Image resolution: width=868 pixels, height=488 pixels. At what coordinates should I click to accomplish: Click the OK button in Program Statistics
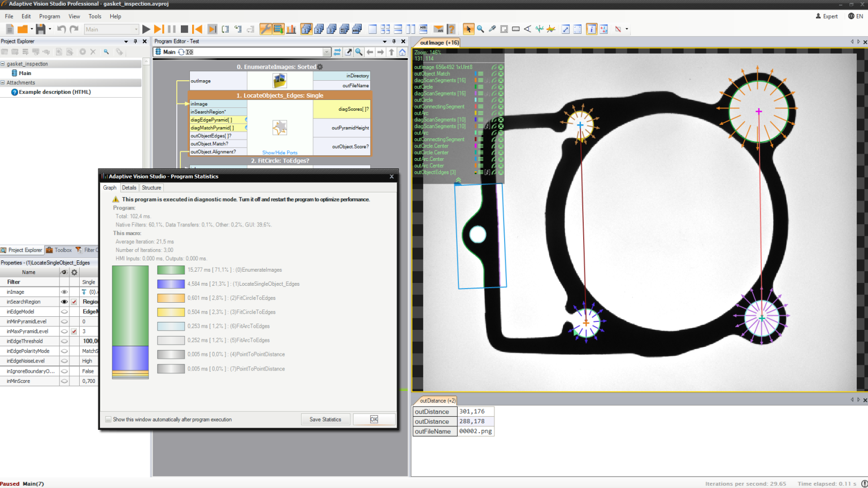click(x=374, y=419)
